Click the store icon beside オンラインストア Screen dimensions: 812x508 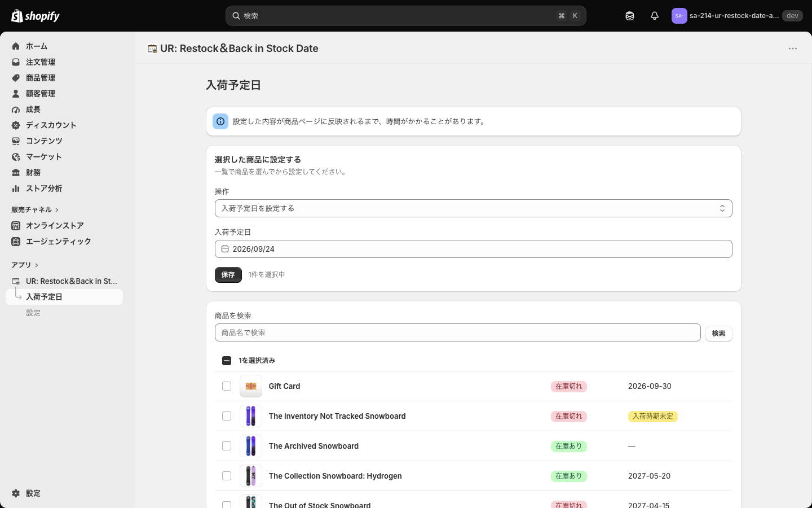coord(16,226)
